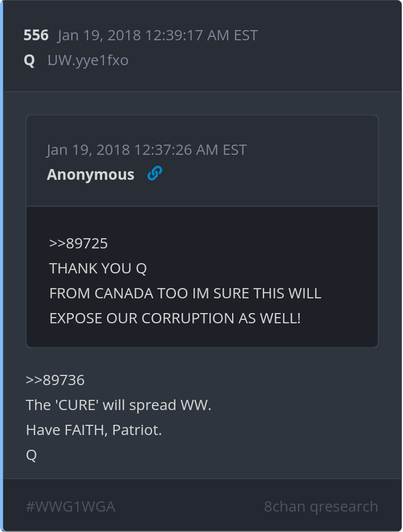Image resolution: width=403 pixels, height=532 pixels.
Task: Click the dark quoted message body box
Action: [202, 277]
